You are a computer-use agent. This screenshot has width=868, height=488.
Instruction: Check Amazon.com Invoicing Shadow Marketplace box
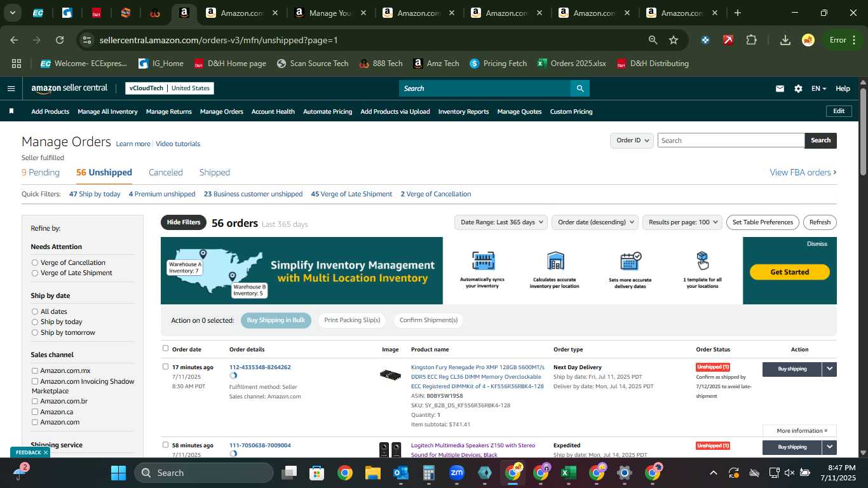(35, 381)
